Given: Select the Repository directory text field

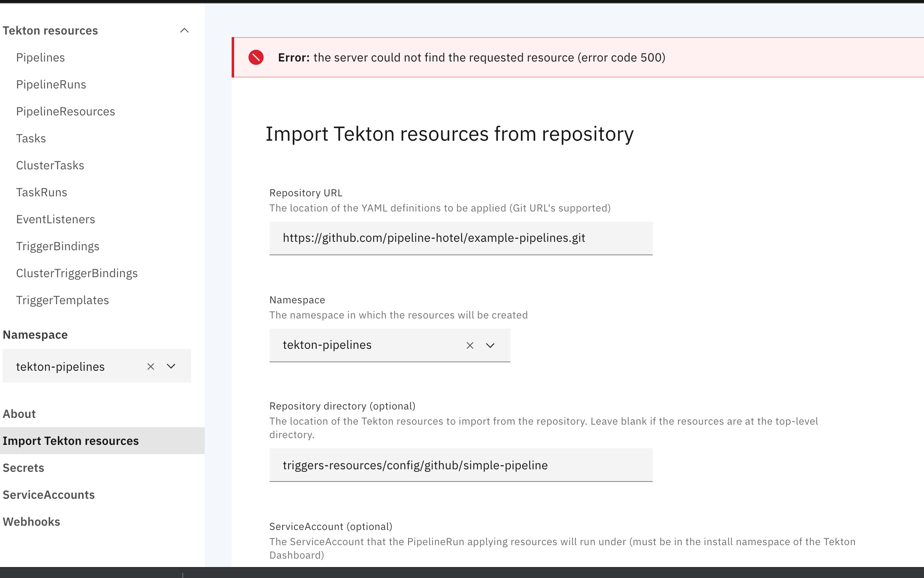Looking at the screenshot, I should pyautogui.click(x=461, y=465).
